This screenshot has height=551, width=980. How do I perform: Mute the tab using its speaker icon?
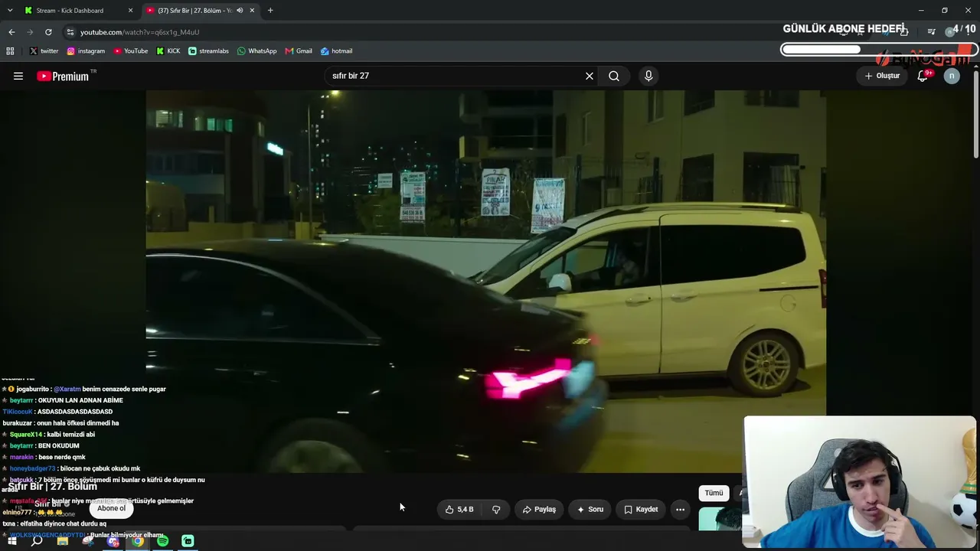point(240,11)
